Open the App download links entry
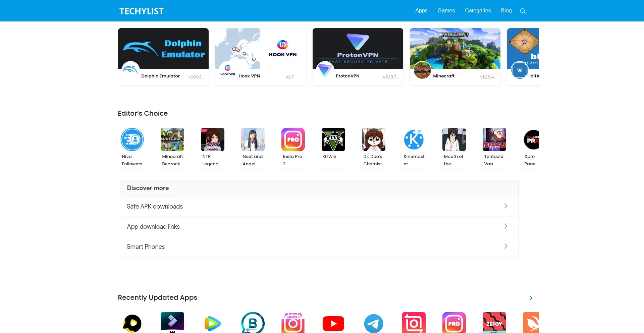The height and width of the screenshot is (333, 644). coord(153,226)
